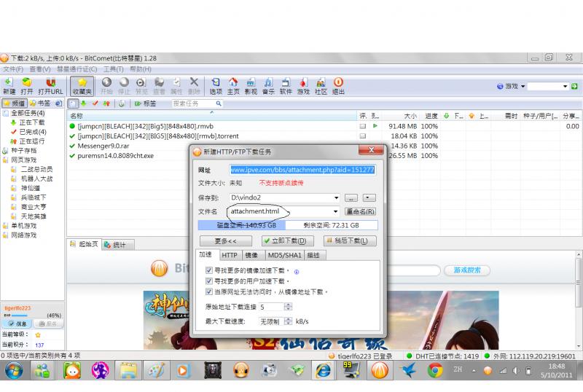Launch Google Chrome from the taskbar
Viewport: 583px width, 392px height.
click(435, 370)
